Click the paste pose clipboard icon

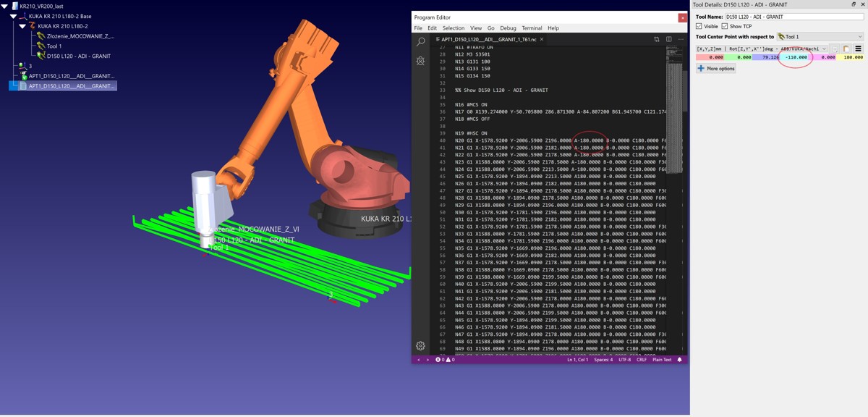click(846, 49)
